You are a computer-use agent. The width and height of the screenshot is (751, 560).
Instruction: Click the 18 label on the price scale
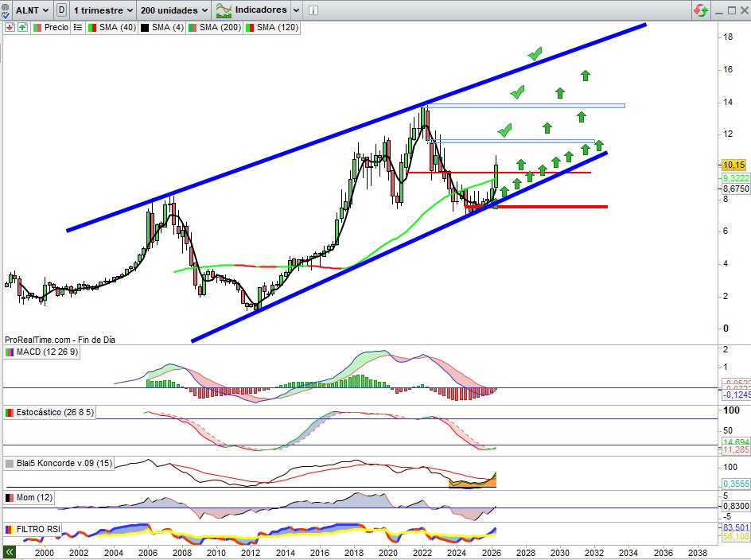pos(728,37)
